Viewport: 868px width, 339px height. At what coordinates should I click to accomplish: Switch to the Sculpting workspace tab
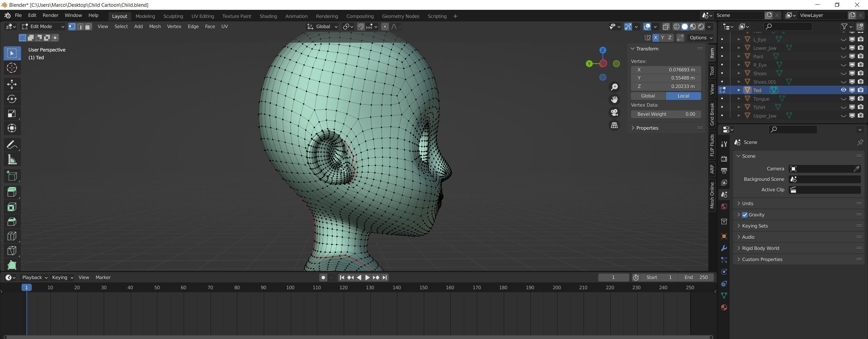click(173, 16)
